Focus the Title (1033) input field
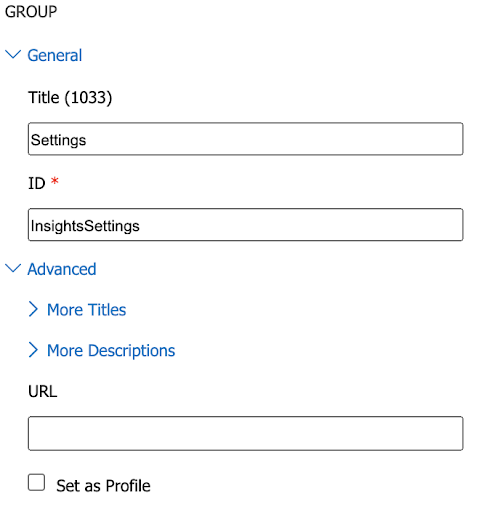This screenshot has height=512, width=484. pyautogui.click(x=246, y=139)
